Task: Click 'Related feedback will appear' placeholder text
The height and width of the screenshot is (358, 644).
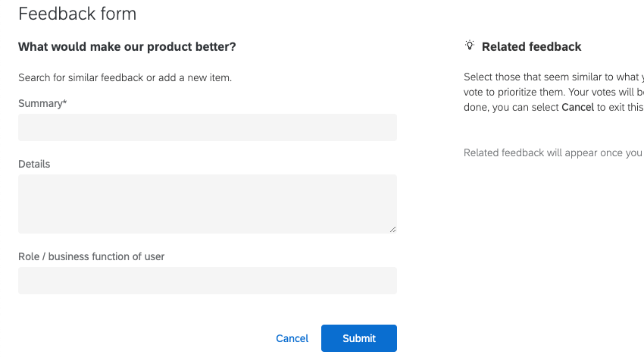Action: (553, 152)
